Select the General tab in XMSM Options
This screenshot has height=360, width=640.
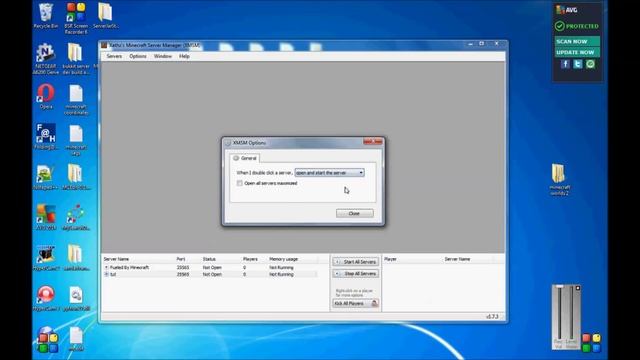(245, 158)
